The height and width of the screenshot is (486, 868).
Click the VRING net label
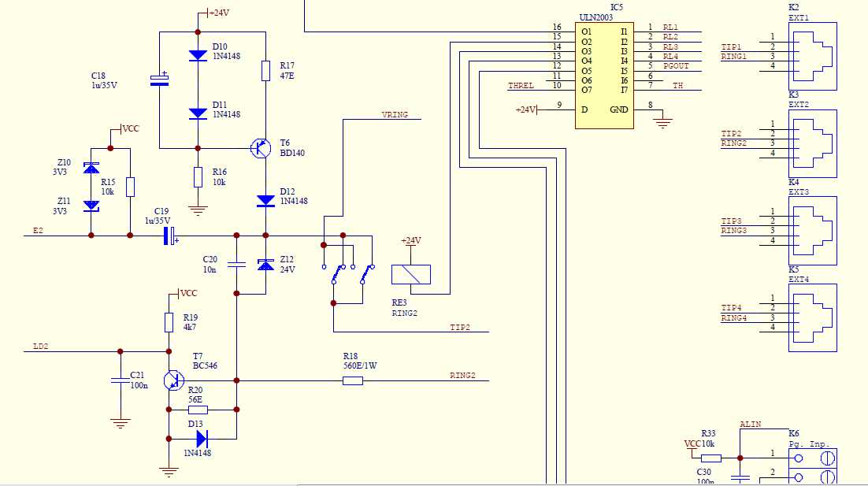tap(395, 114)
